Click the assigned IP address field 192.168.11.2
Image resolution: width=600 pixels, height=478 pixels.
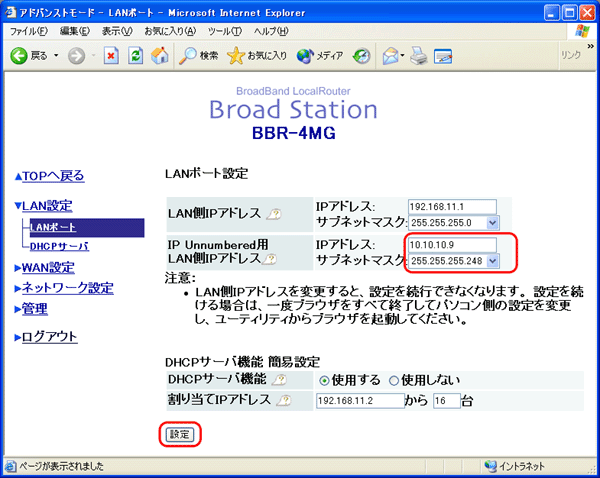pos(360,401)
